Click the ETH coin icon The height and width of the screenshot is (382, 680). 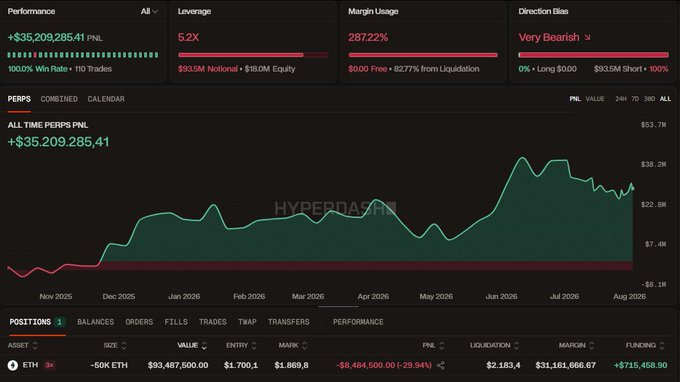13,365
